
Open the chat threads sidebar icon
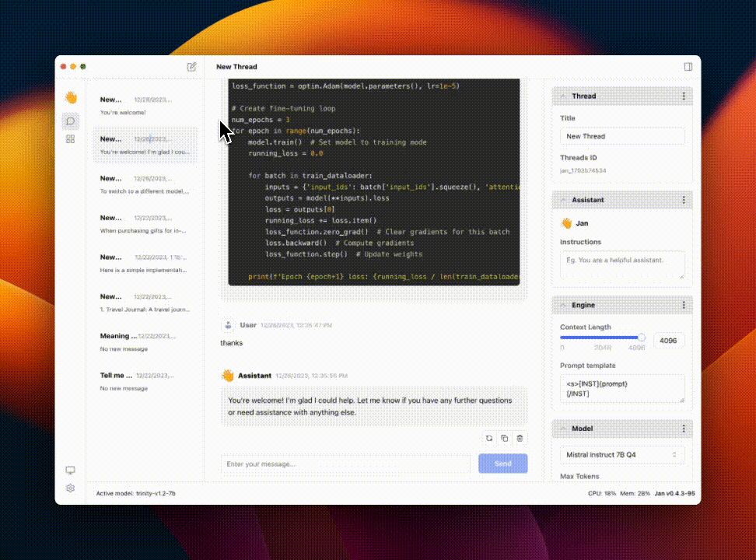pyautogui.click(x=71, y=121)
